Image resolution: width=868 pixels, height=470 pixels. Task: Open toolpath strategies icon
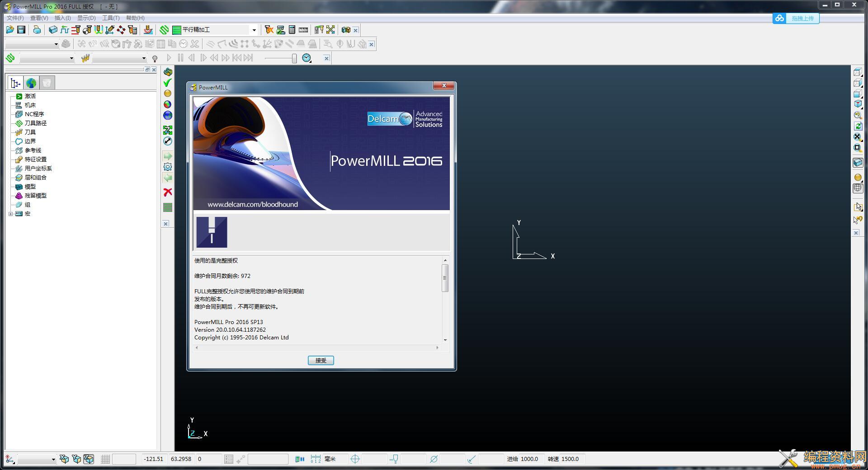click(164, 30)
